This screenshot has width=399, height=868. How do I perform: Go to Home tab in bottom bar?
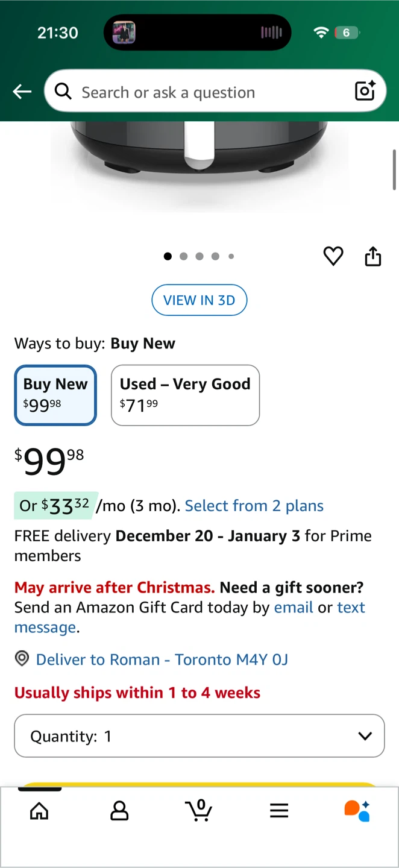click(x=39, y=811)
